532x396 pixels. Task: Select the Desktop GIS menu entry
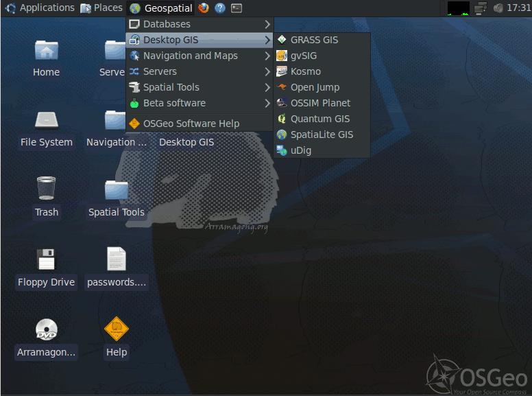[x=199, y=40]
